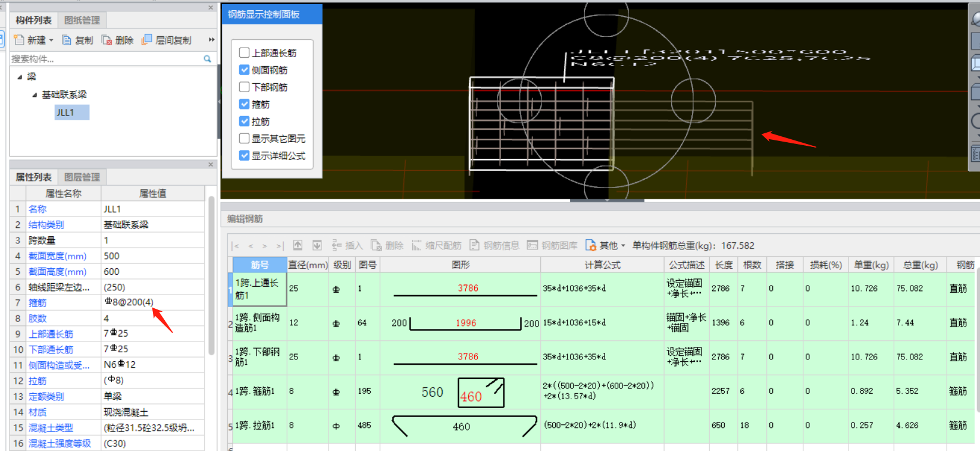Click property list vertical scrollbar
The image size is (980, 451).
[x=211, y=277]
